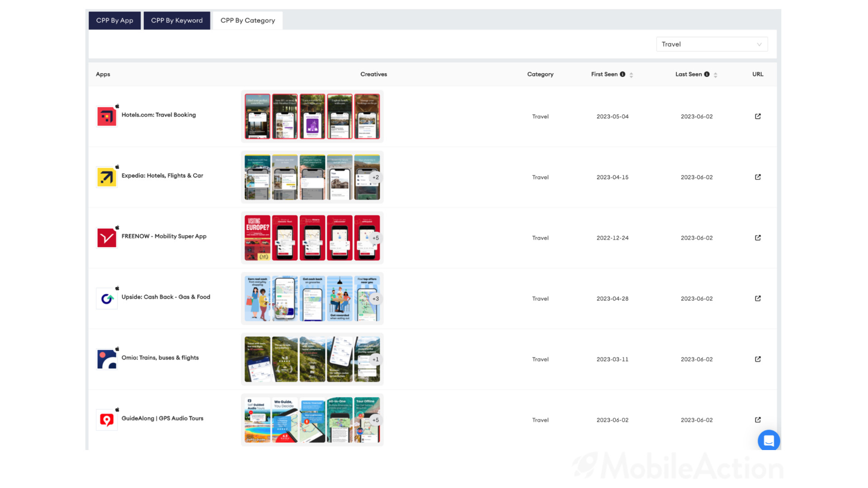
Task: Click Travel category in Hotels.com row
Action: point(540,117)
